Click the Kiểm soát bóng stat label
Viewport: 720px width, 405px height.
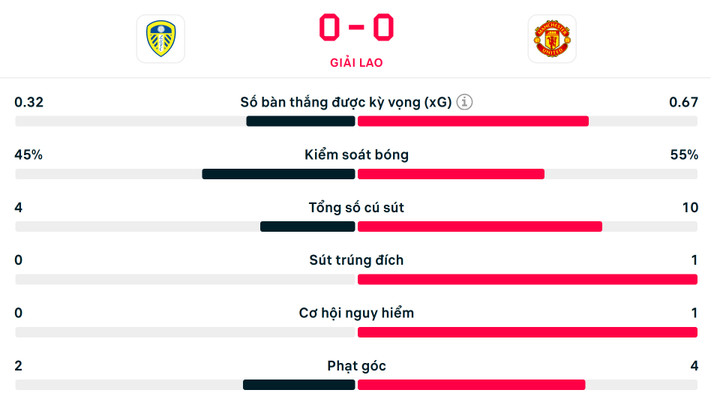356,155
